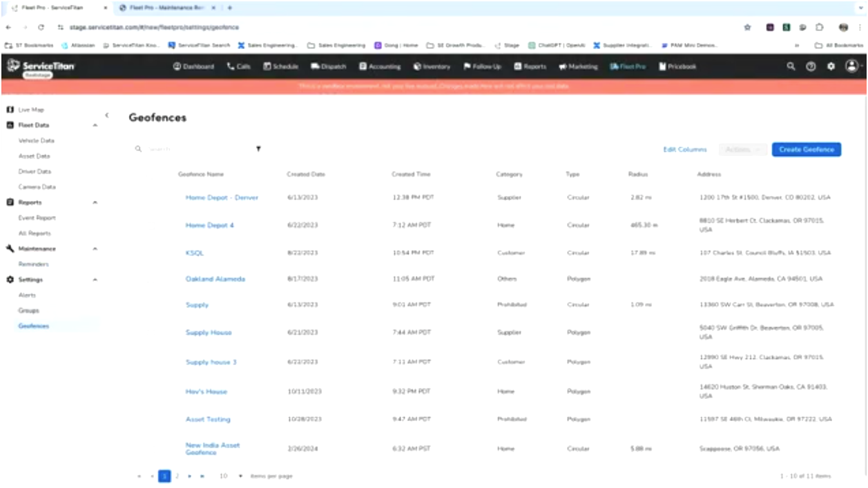Click the geofence search field
This screenshot has height=488, width=868.
click(193, 149)
